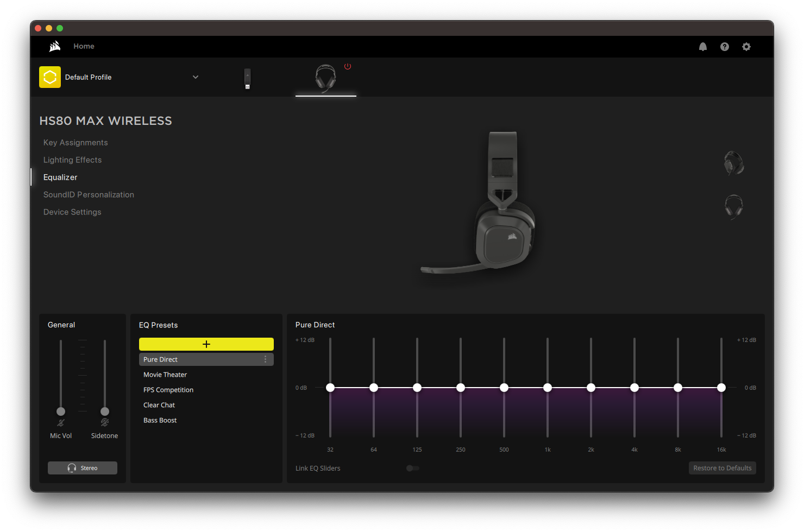Viewport: 804px width, 532px height.
Task: Click the 4k EQ slider handle
Action: pyautogui.click(x=635, y=388)
